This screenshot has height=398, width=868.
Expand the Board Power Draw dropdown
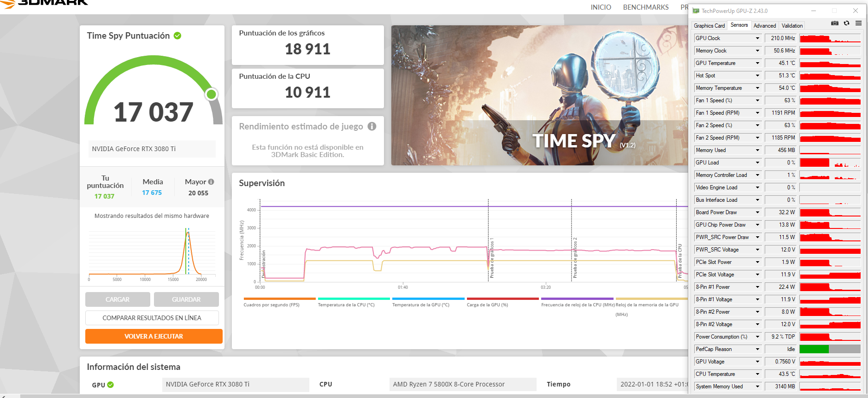point(757,212)
